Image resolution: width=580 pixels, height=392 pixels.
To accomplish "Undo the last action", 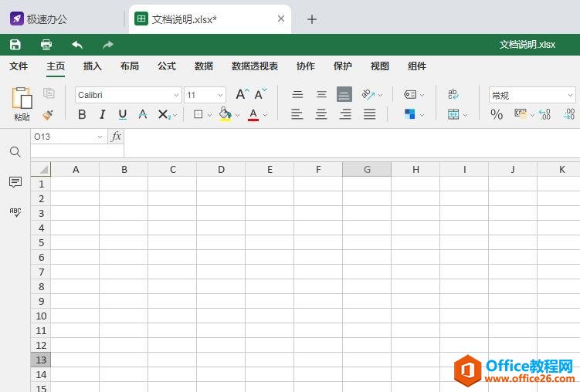I will click(x=77, y=45).
